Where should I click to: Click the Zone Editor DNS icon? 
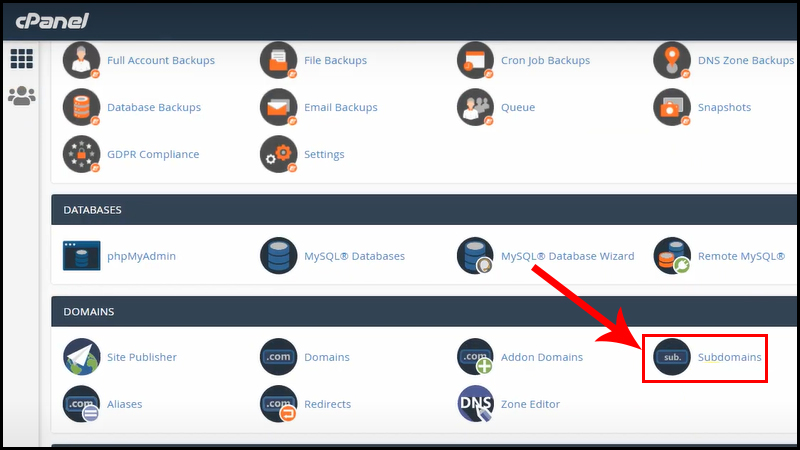pyautogui.click(x=476, y=404)
